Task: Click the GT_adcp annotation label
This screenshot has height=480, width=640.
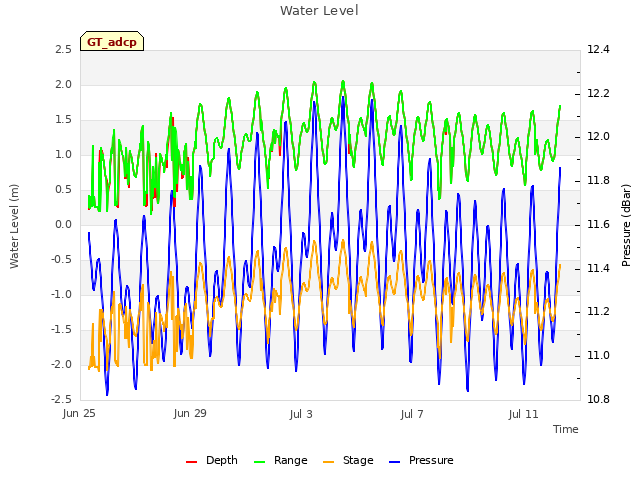Action: (x=112, y=41)
